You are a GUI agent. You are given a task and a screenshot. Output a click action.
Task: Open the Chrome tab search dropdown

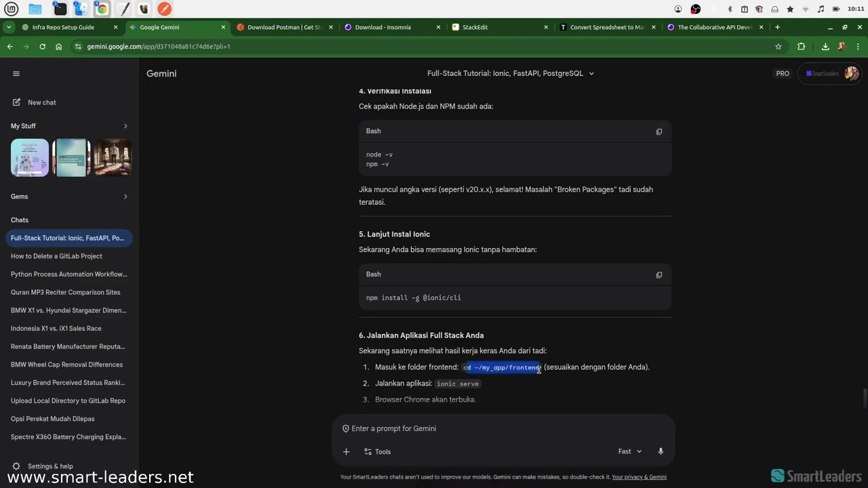tap(8, 27)
